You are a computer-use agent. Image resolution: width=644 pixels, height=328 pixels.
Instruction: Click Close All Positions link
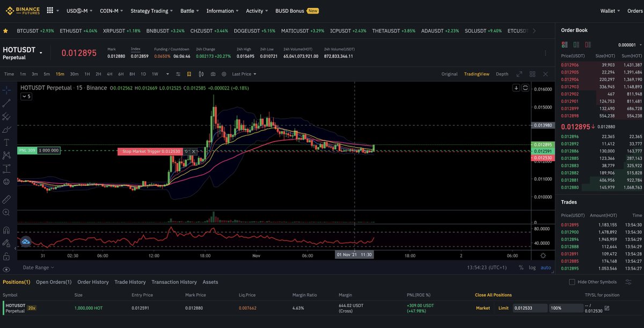click(x=493, y=295)
